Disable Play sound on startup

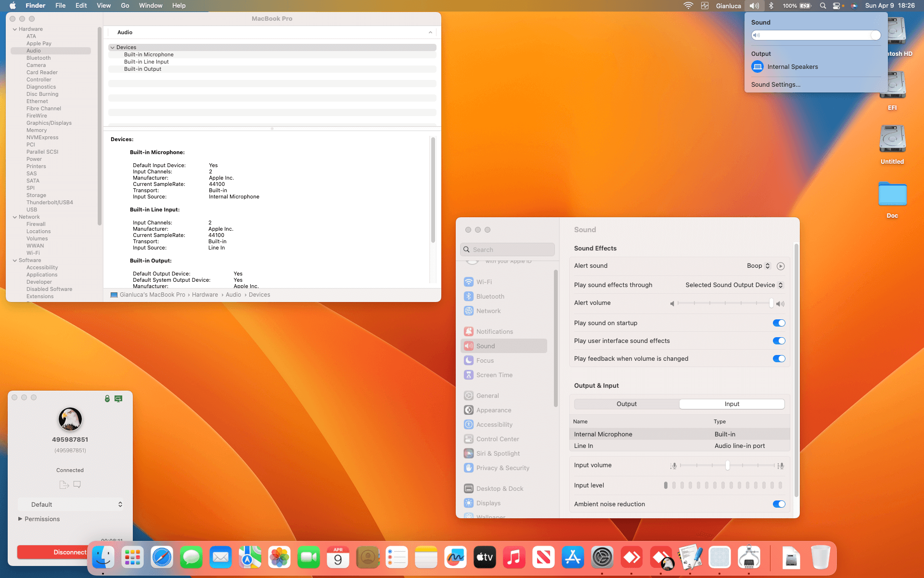coord(779,323)
